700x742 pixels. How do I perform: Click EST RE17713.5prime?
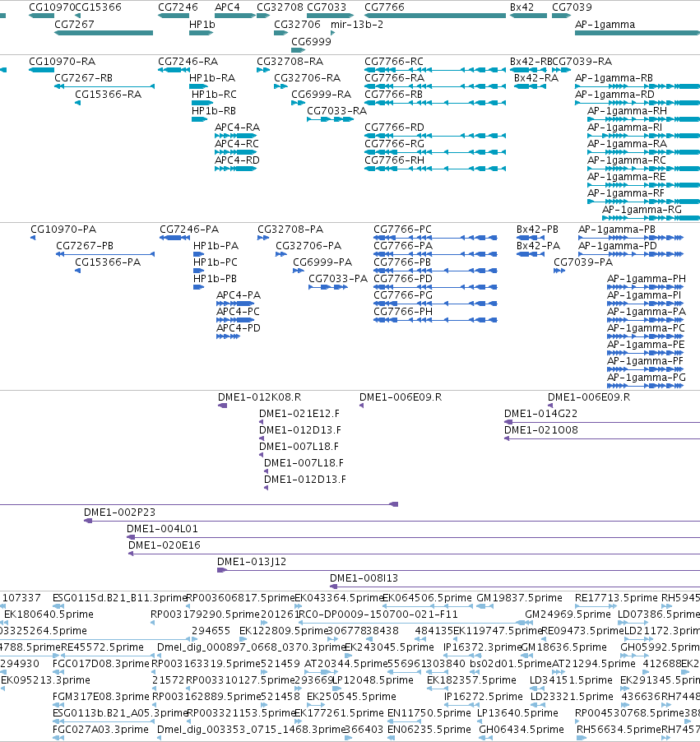click(616, 598)
